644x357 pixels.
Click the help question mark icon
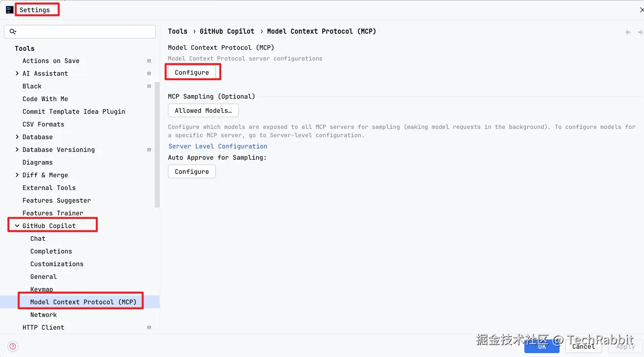coord(13,347)
